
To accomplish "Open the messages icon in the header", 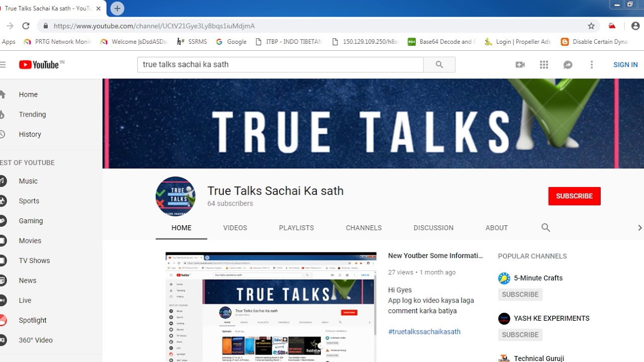I will tap(568, 65).
